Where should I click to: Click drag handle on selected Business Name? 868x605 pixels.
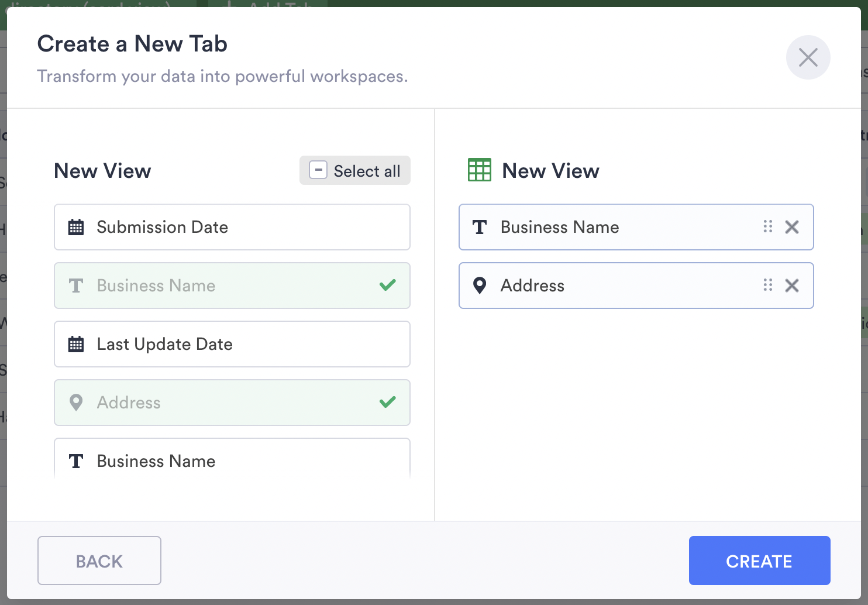point(767,227)
